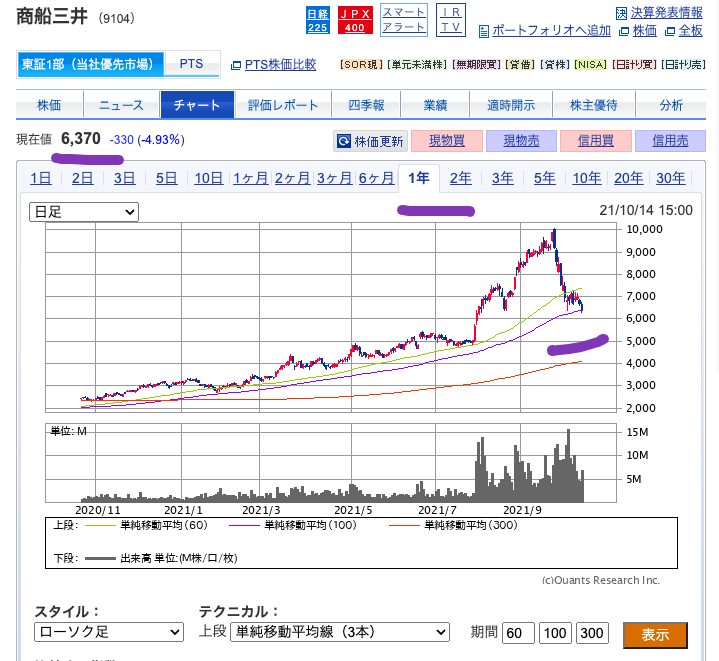
Task: Click the 日経225 badge icon
Action: (317, 21)
